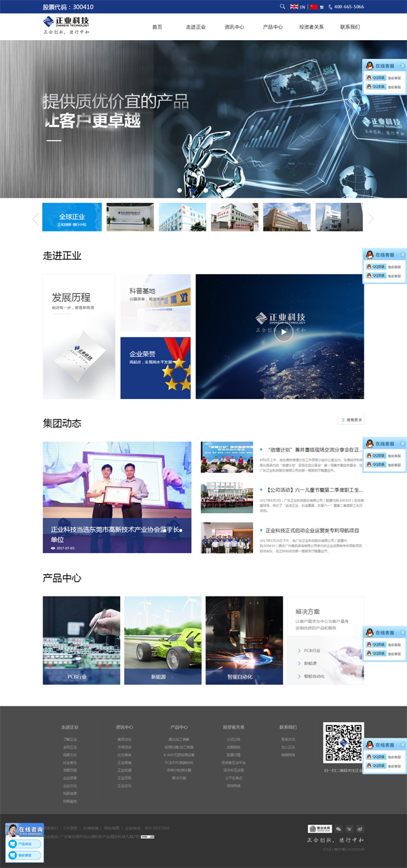Image resolution: width=407 pixels, height=868 pixels.
Task: Expand PCB行业 under 解决方案 list
Action: 312,651
